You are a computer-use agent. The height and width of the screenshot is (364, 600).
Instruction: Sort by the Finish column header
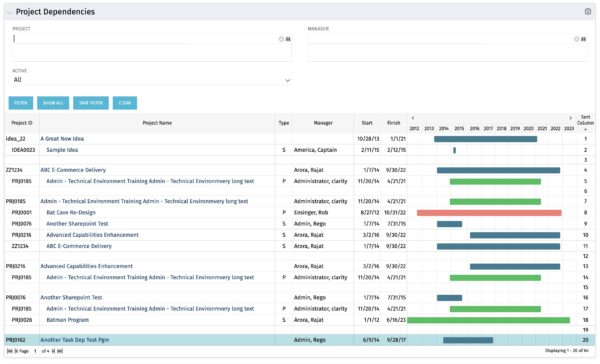394,123
